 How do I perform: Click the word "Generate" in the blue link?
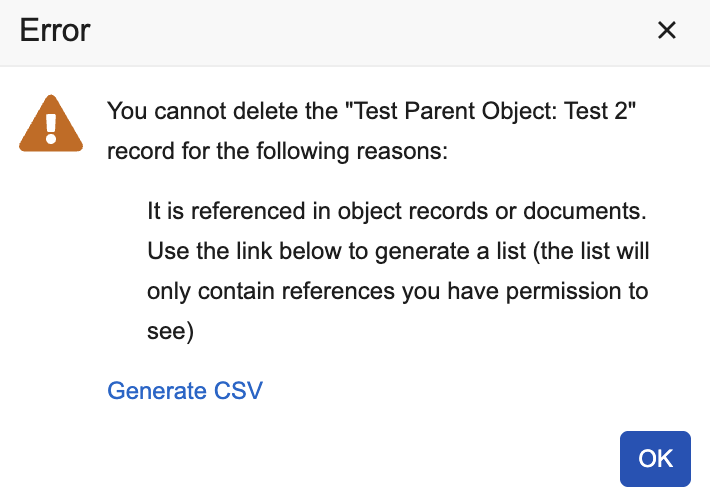click(x=157, y=390)
